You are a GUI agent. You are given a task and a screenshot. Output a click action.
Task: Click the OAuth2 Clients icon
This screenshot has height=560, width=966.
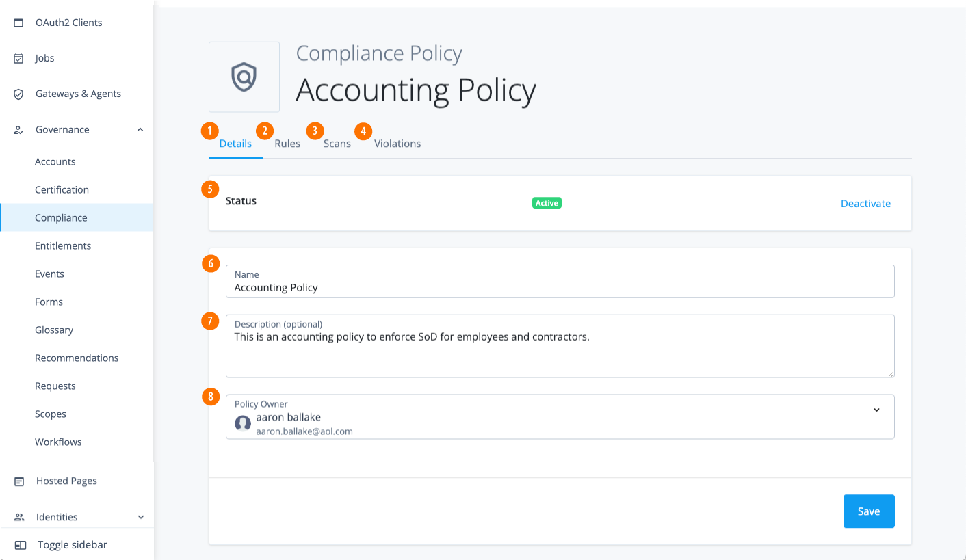click(x=18, y=22)
